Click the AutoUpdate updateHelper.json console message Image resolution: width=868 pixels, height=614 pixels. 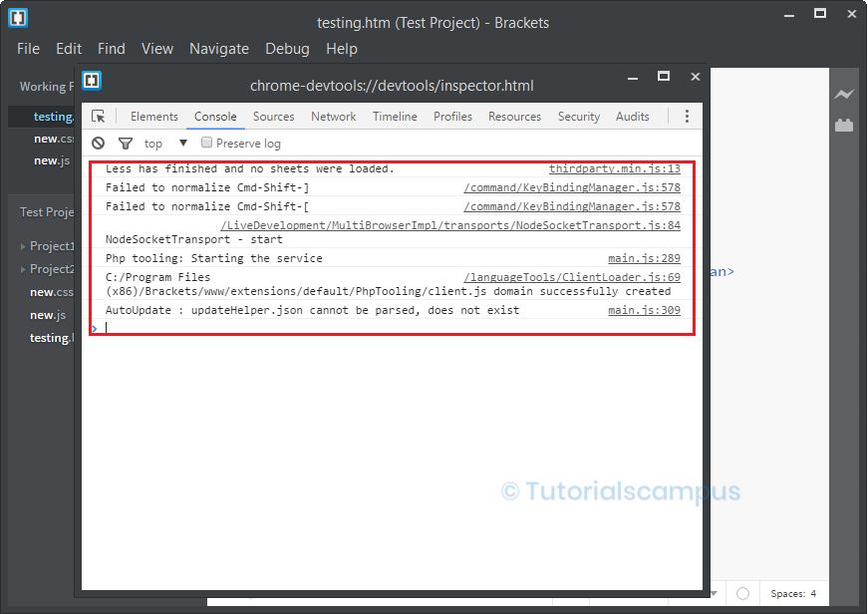click(312, 311)
